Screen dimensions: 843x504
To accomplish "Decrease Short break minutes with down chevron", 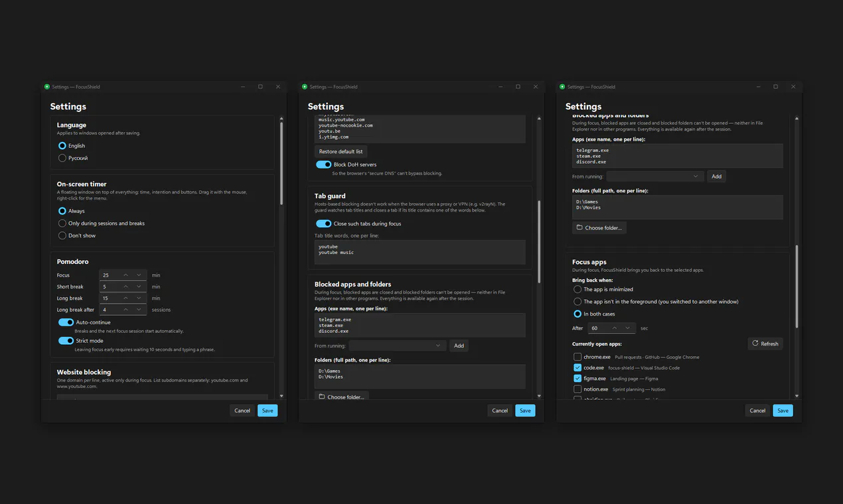I will (x=139, y=286).
